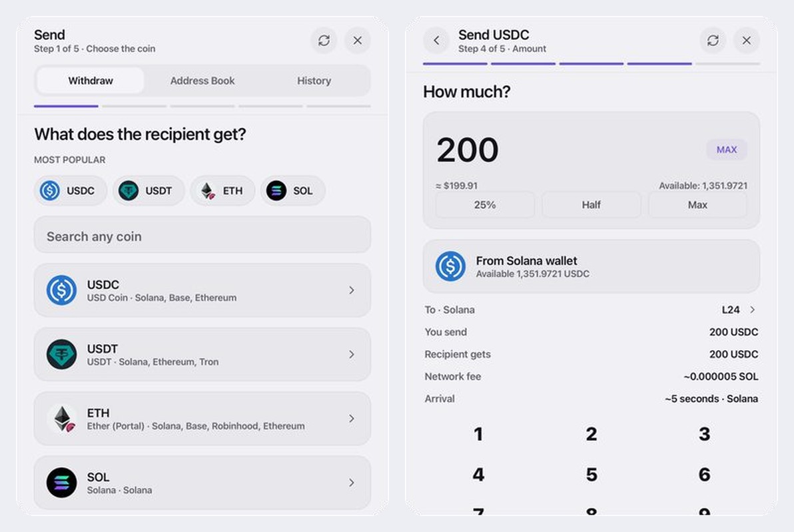Click the ETH chip icon in popular row
The image size is (794, 532).
click(x=207, y=191)
